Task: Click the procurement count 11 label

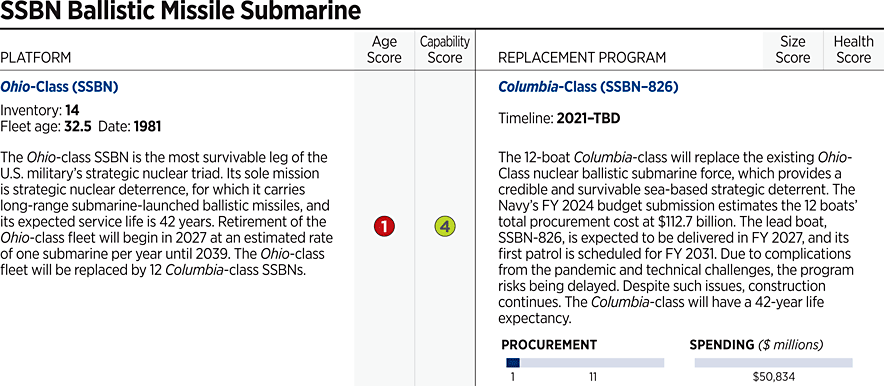Action: tap(593, 377)
